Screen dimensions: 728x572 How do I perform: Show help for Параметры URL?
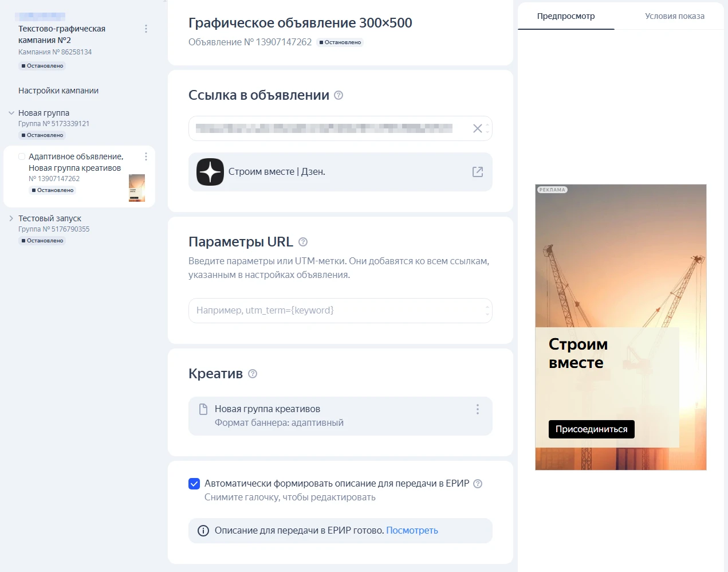tap(303, 242)
